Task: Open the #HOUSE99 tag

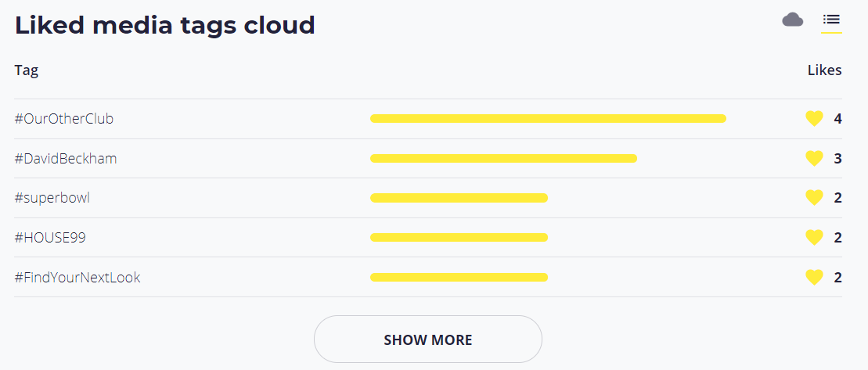Action: coord(50,238)
